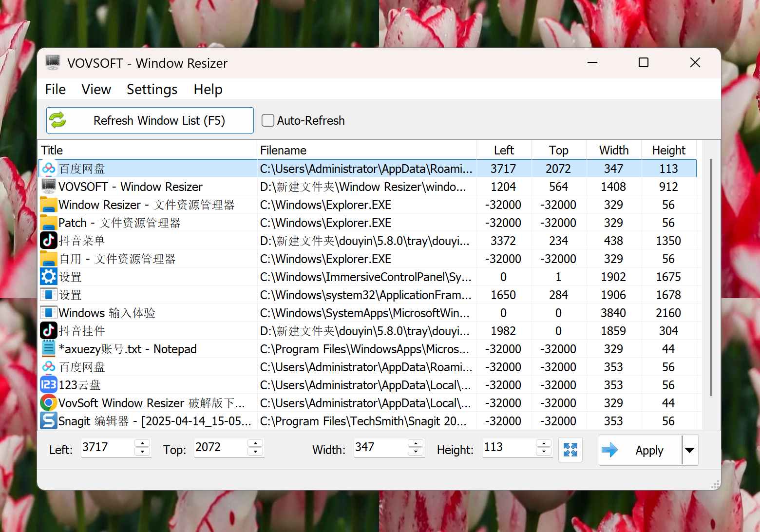Increase the Left value with the up arrow
This screenshot has height=532, width=760.
[x=142, y=443]
